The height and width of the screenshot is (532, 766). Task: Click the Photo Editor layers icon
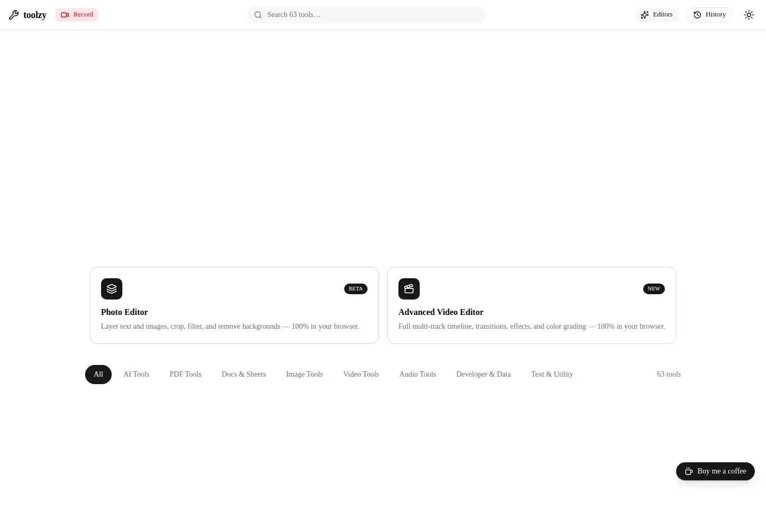112,289
